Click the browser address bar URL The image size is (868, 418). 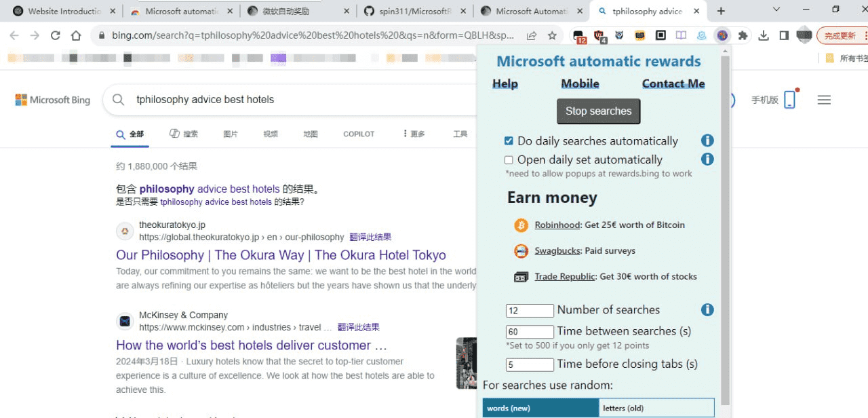pyautogui.click(x=313, y=35)
